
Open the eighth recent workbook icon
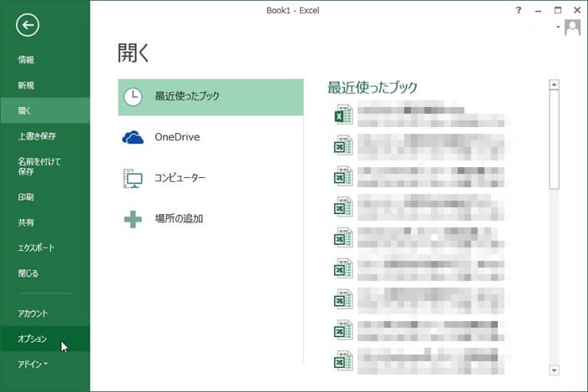click(343, 329)
